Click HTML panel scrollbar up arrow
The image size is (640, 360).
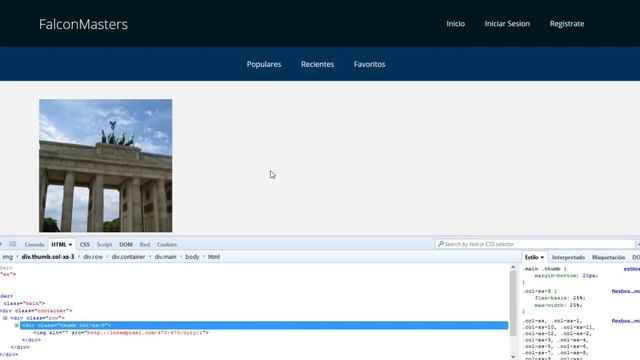513,268
